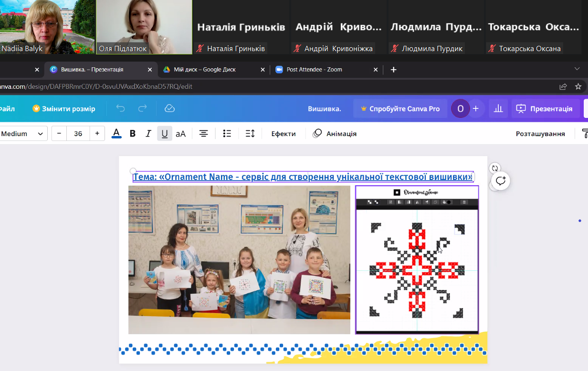588x371 pixels.
Task: Click the bulleted list icon
Action: click(227, 134)
